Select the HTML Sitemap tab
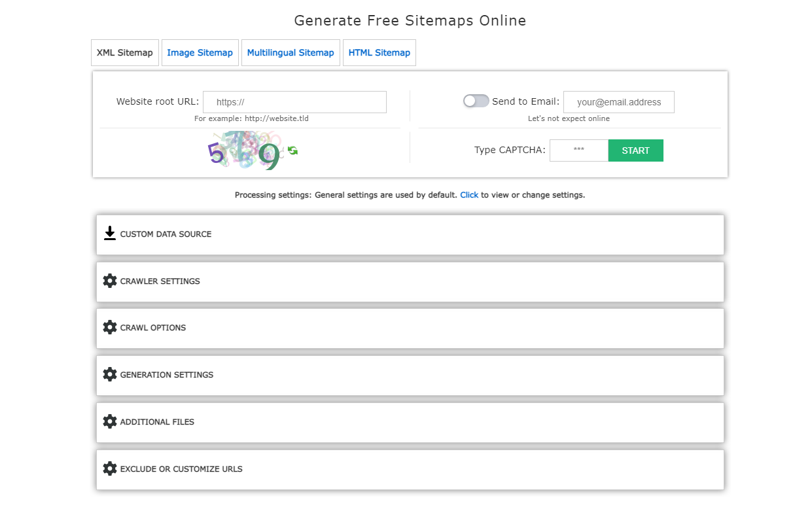 coord(379,52)
